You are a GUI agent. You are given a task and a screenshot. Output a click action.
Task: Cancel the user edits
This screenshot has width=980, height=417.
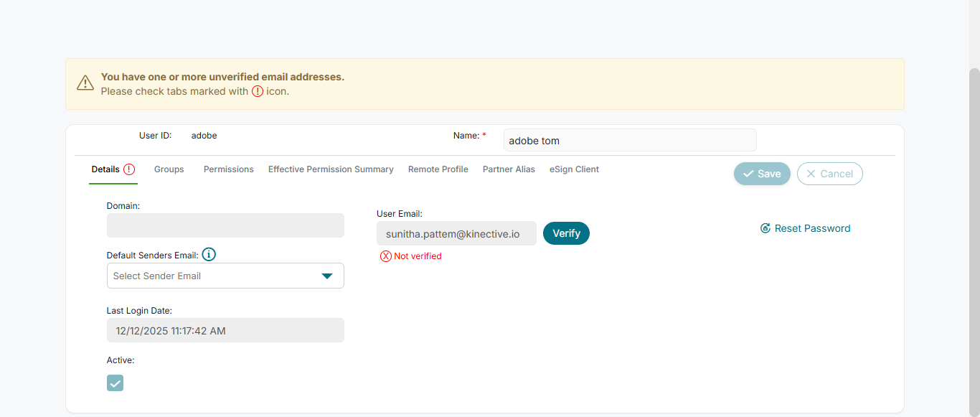(x=829, y=174)
